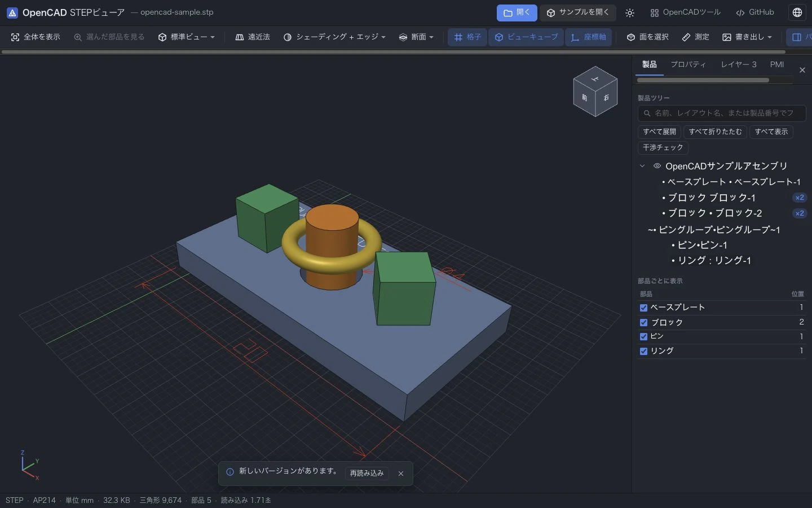Click 選んだ部品を見る zoom tool
This screenshot has width=812, height=508.
point(109,37)
